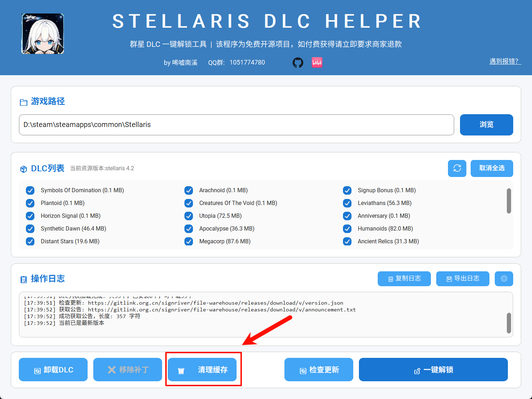The image size is (532, 399).
Task: Toggle Utopia DLC checkbox
Action: pos(189,216)
